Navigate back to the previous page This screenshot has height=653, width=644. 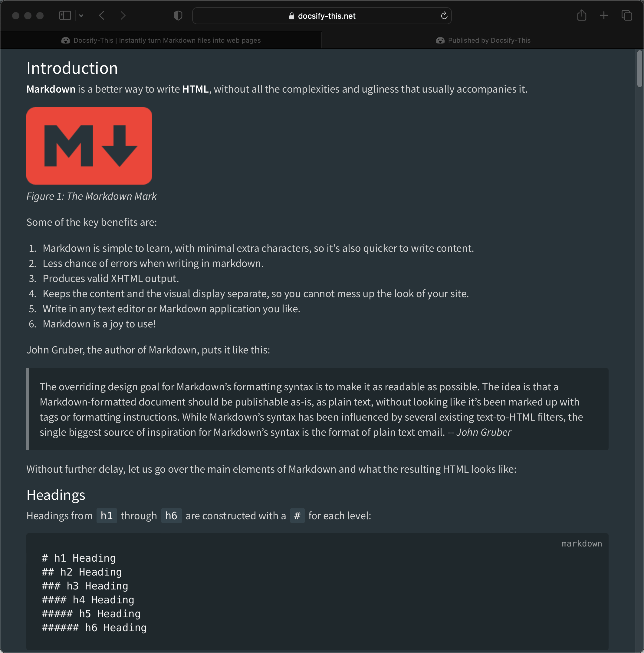(101, 15)
